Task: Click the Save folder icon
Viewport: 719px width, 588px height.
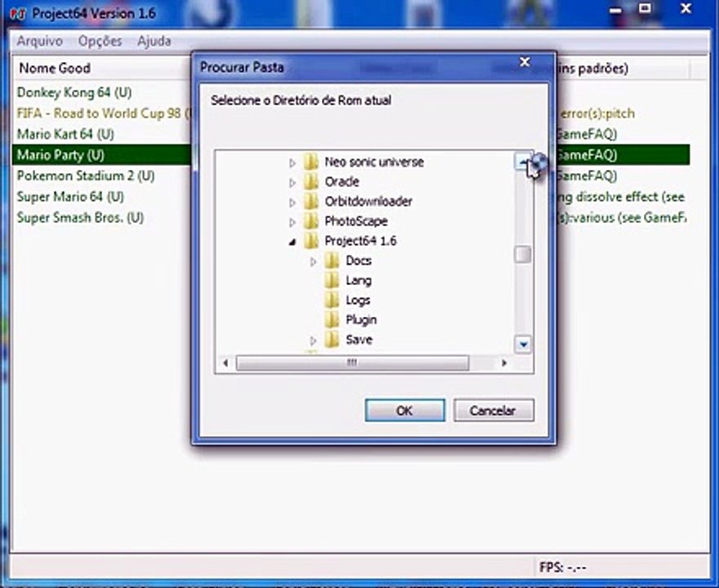Action: (x=332, y=339)
